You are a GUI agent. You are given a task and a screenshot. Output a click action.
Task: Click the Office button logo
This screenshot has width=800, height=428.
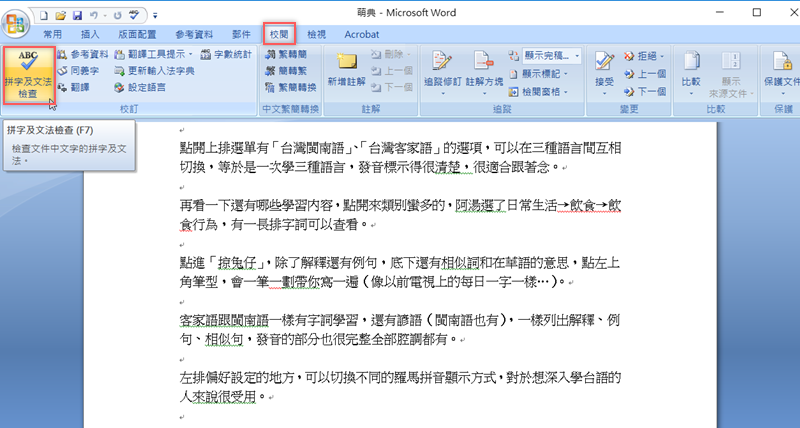pos(16,22)
